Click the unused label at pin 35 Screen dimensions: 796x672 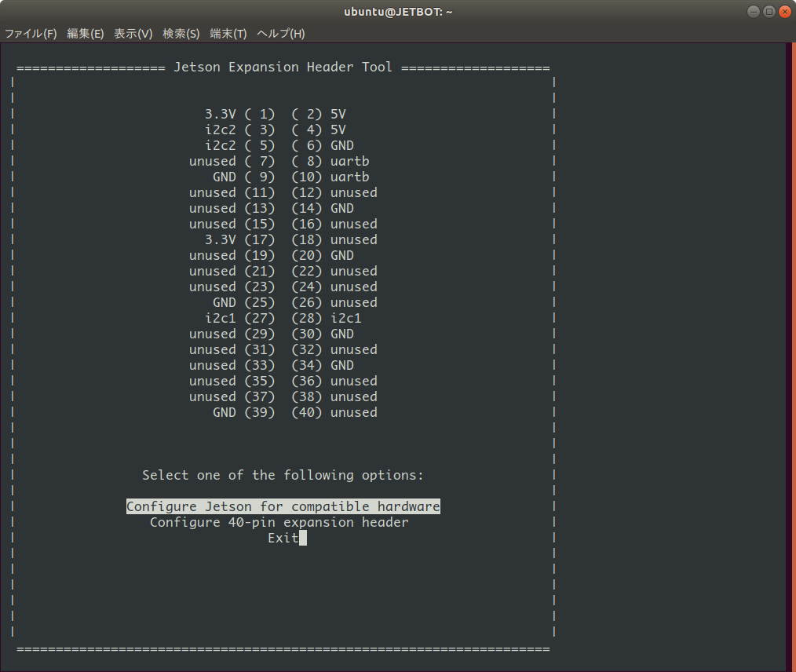click(x=212, y=382)
